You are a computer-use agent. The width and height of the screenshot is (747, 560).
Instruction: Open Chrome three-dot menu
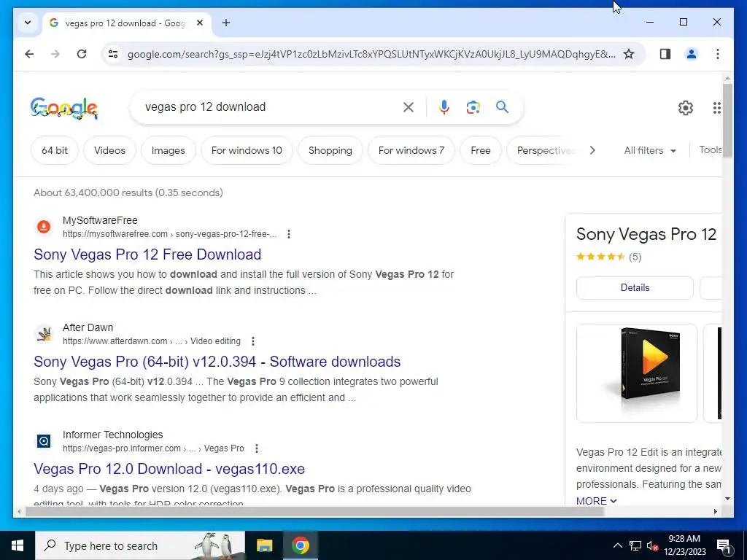click(718, 54)
